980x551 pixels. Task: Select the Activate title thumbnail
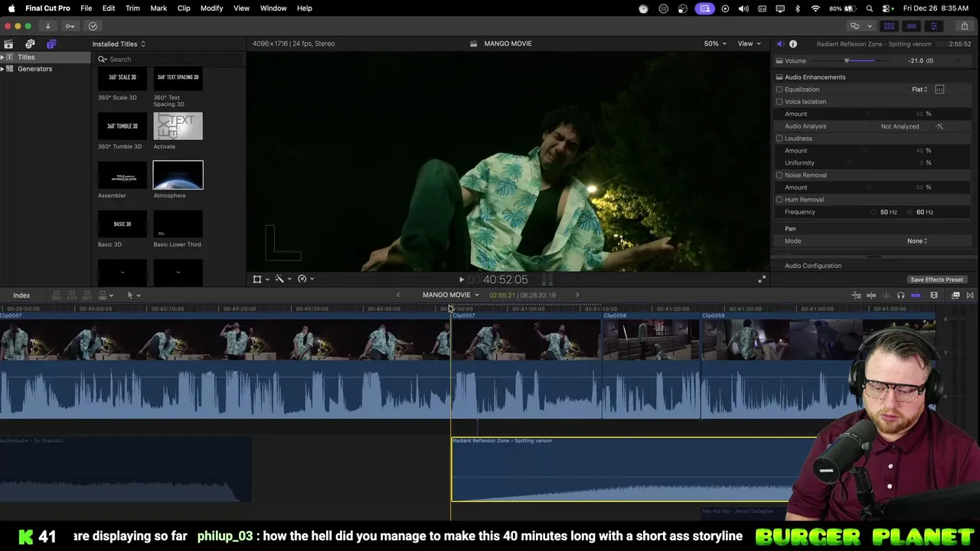178,126
